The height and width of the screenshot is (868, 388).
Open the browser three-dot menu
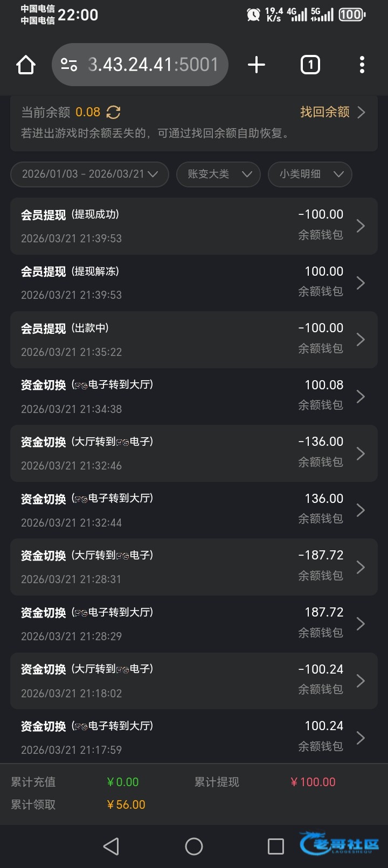[x=362, y=65]
